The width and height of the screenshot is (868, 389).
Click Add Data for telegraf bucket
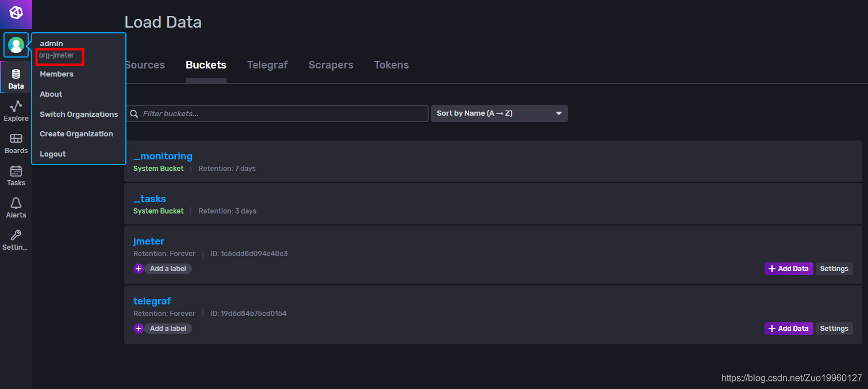789,329
